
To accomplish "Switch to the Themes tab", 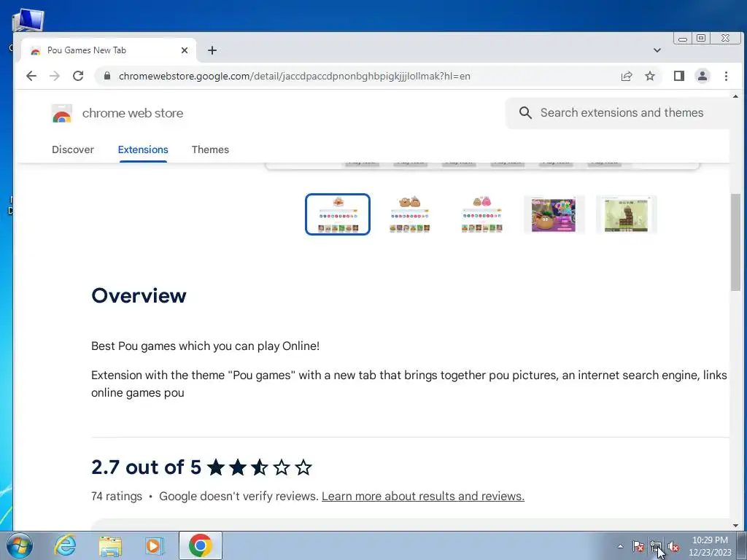I will (x=210, y=149).
